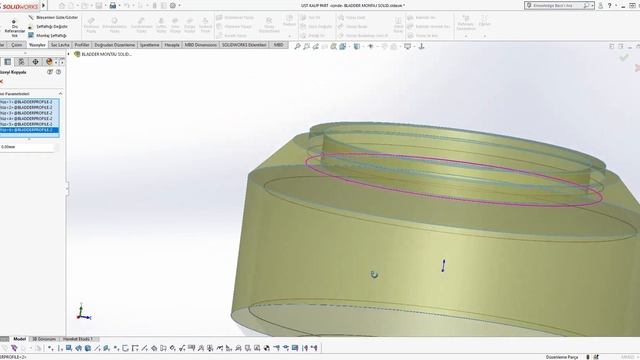Click the Home icon in quick access toolbar

coord(62,6)
